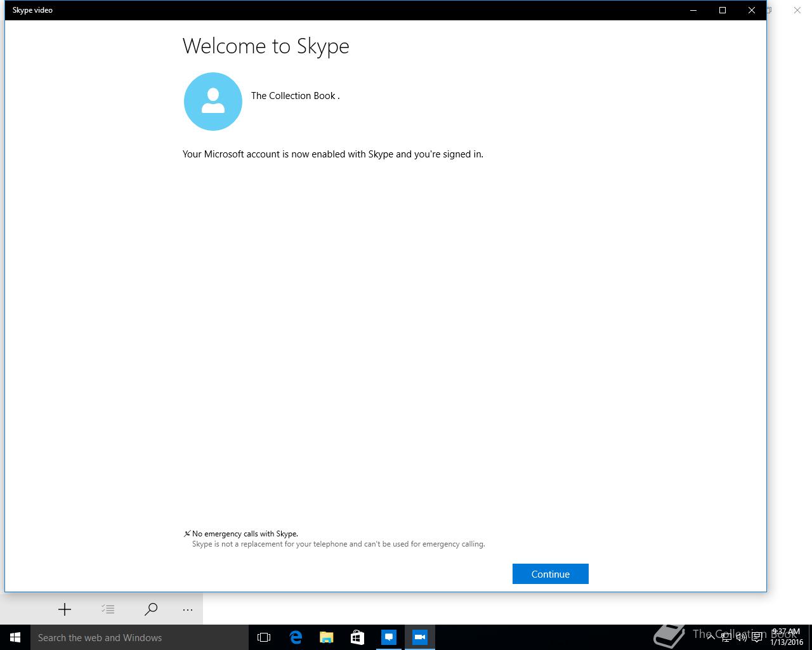Open the three-dots more menu

pos(188,609)
